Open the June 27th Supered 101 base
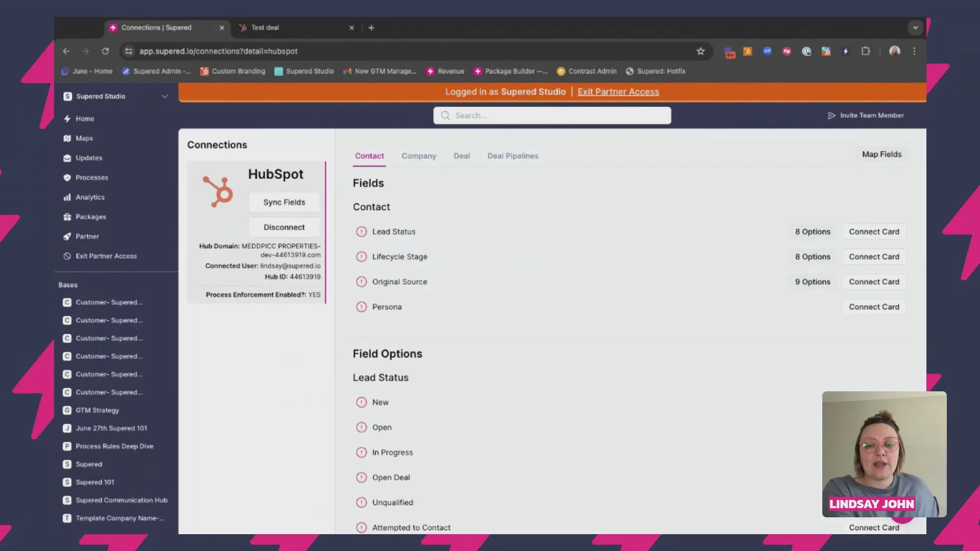The image size is (980, 551). pyautogui.click(x=105, y=429)
